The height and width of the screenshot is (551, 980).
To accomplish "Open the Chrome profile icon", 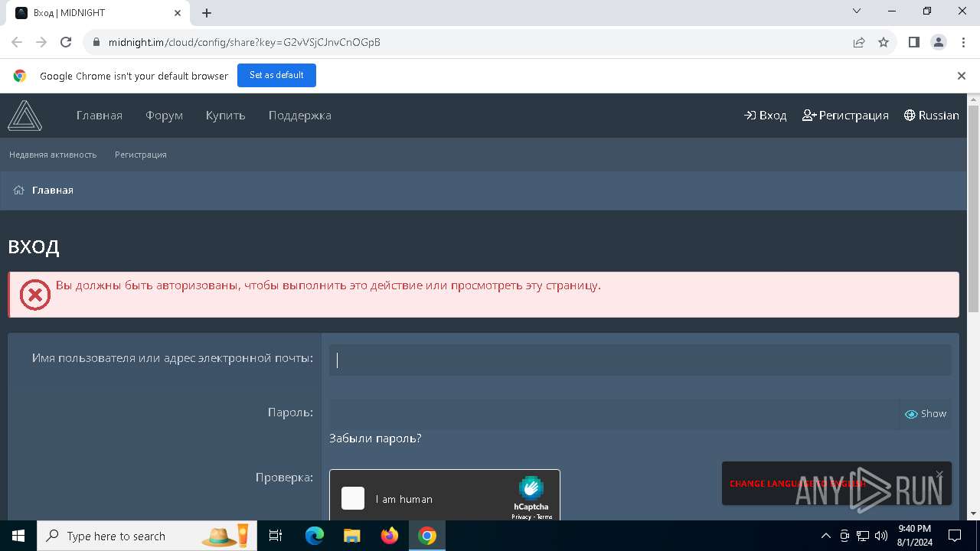I will pyautogui.click(x=939, y=42).
